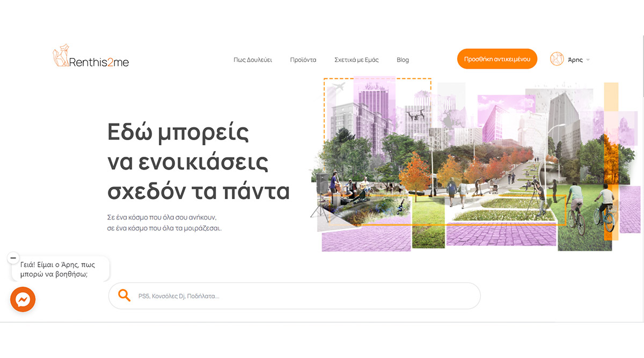Click the fox logo icon
644x358 pixels.
60,56
